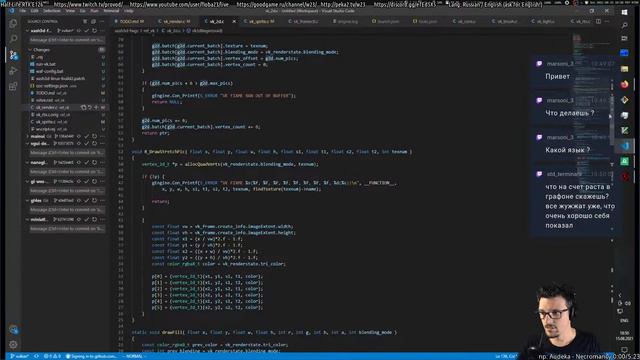
Task: Split the editor to the right
Action: [598, 21]
